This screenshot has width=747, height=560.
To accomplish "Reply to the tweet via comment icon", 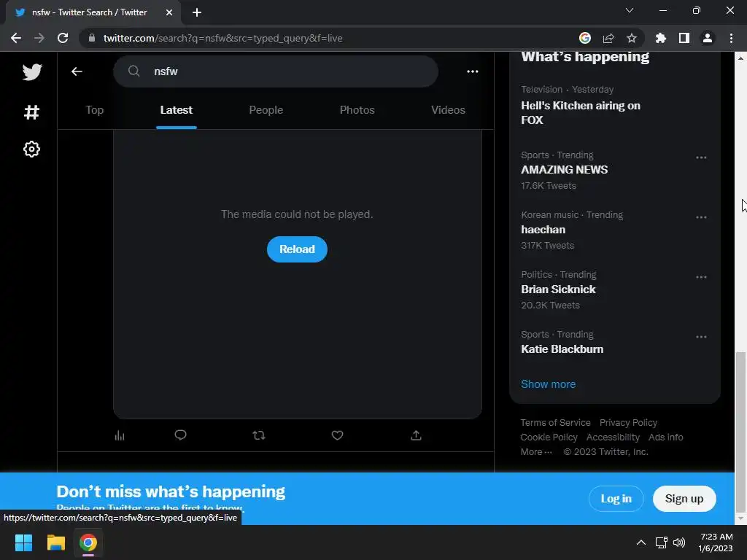I will [180, 435].
